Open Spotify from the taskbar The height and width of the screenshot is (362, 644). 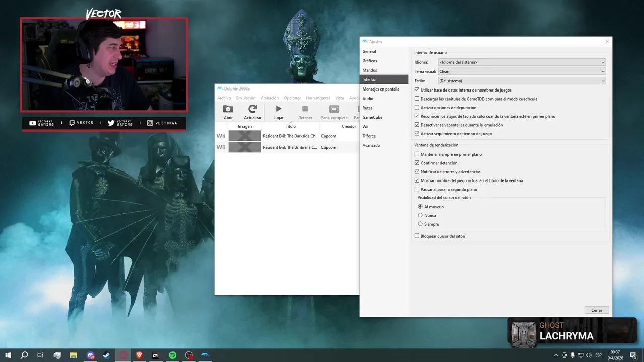pos(172,355)
